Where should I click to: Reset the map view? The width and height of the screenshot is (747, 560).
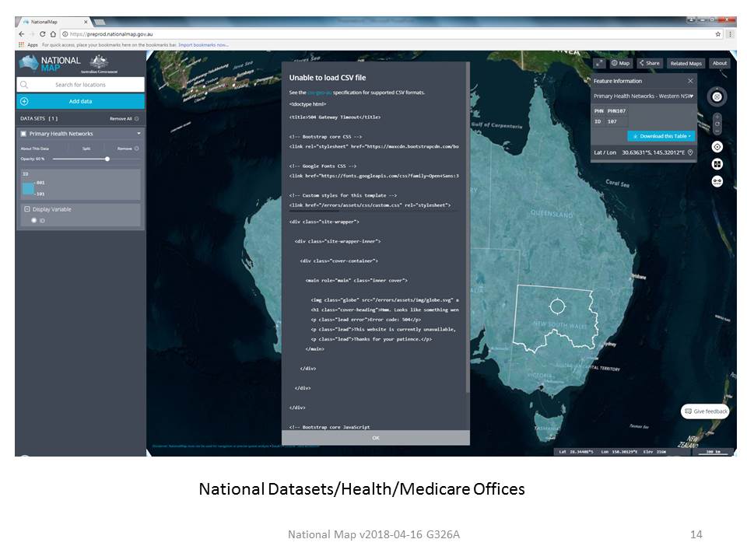click(x=717, y=124)
